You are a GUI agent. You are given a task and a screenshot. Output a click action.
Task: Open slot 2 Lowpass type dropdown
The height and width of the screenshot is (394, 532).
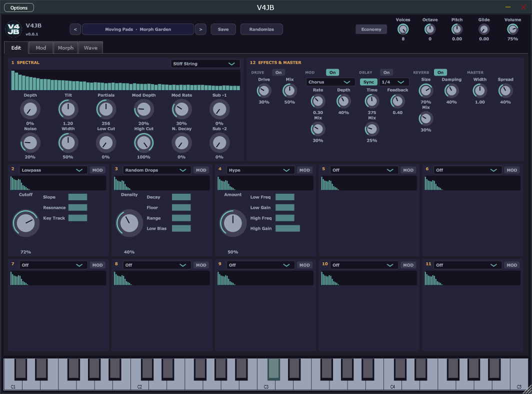(53, 170)
